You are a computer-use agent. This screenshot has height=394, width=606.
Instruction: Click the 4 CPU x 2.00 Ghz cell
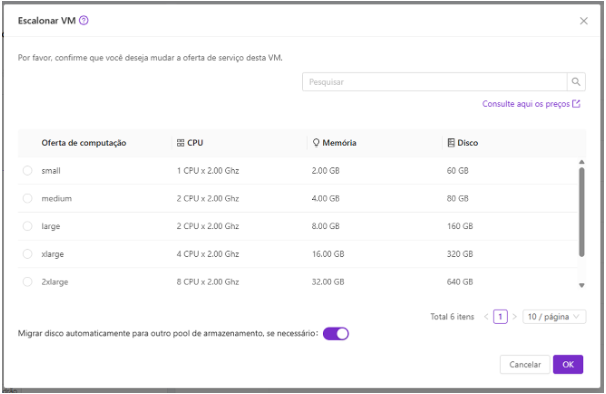tap(208, 254)
